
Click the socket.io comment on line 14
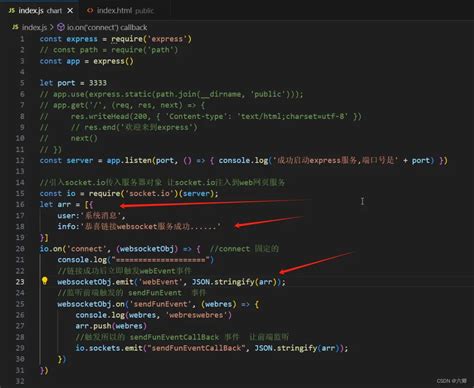(162, 182)
